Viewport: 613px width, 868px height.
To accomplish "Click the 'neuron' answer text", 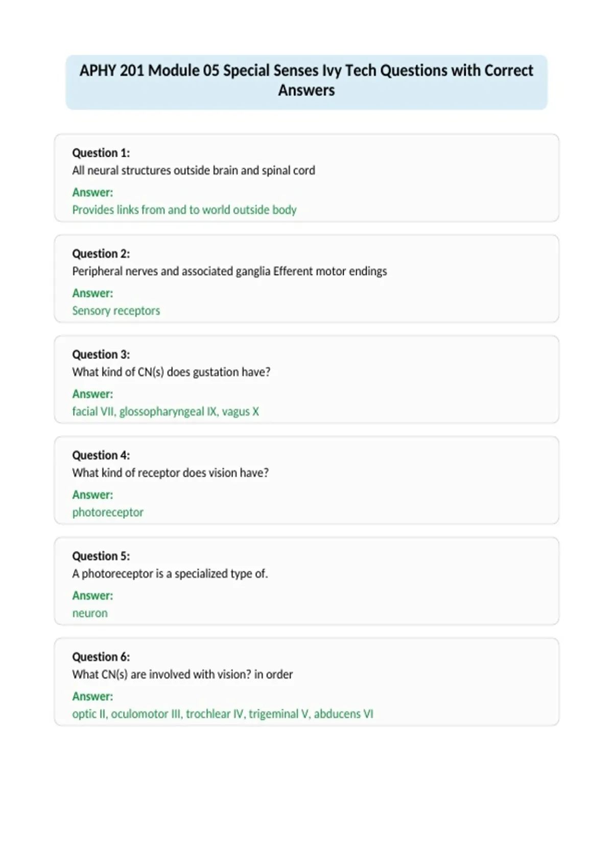I will click(90, 613).
